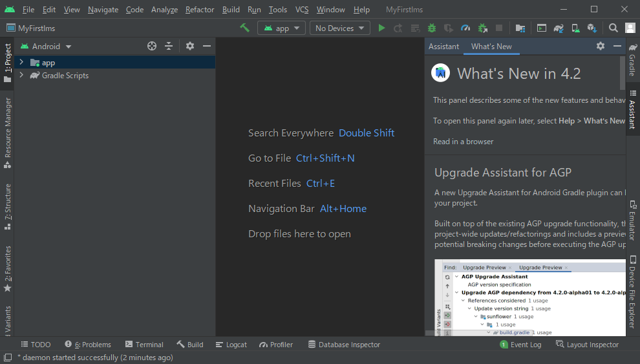Click the Make Project hammer icon

[244, 28]
